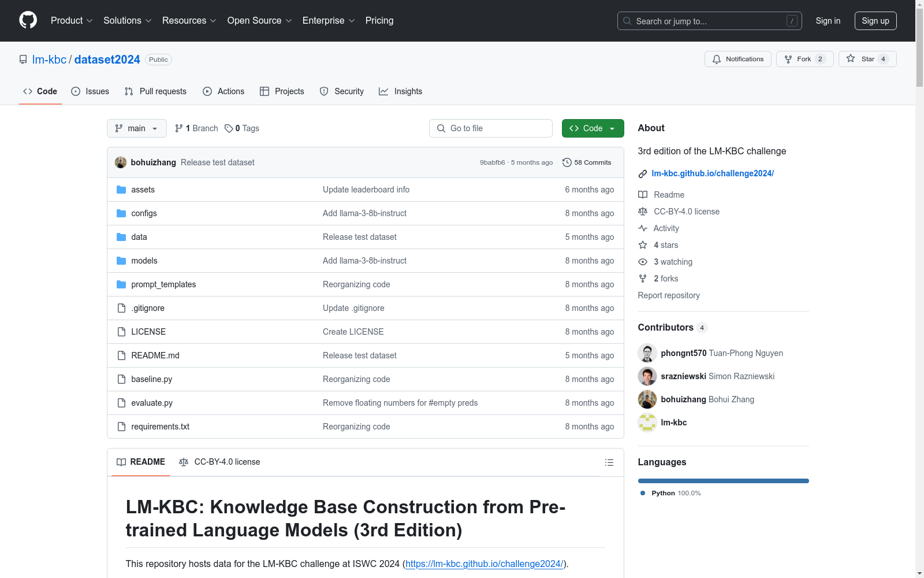Click Report repository link
Viewport: 924px width, 578px height.
pos(669,295)
